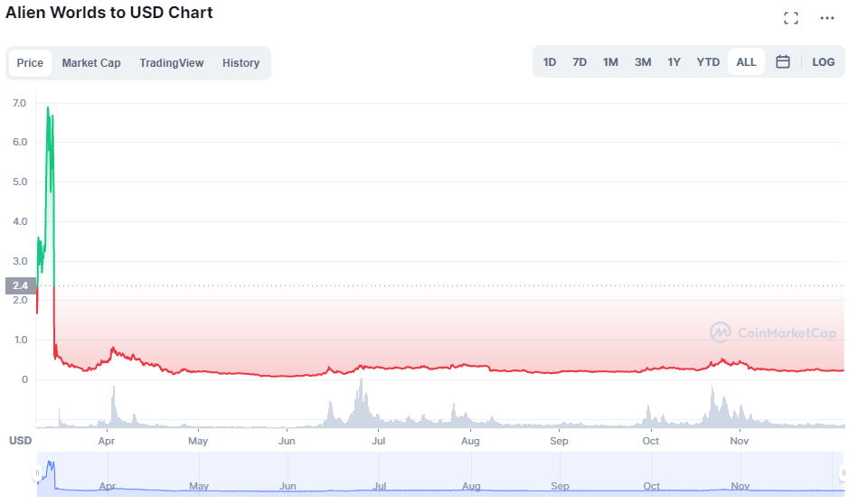This screenshot has width=858, height=504.
Task: Click the Alien Worlds to USD Chart heading
Action: coord(108,13)
